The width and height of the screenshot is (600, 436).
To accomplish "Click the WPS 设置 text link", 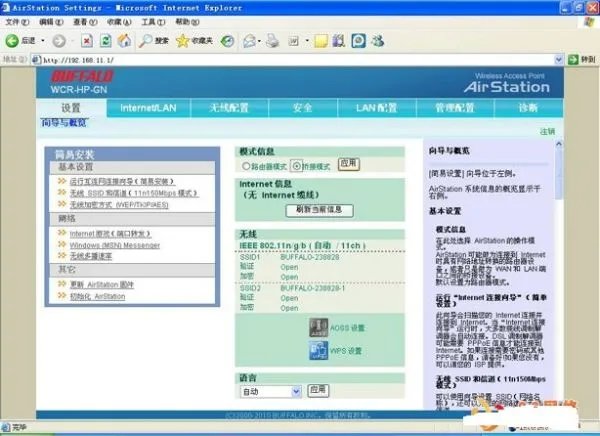I will pos(346,351).
